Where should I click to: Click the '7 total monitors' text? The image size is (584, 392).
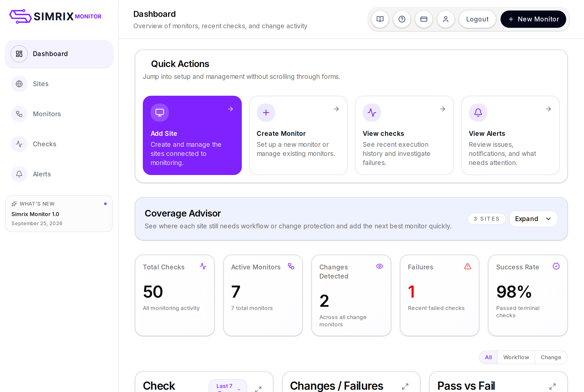(252, 308)
